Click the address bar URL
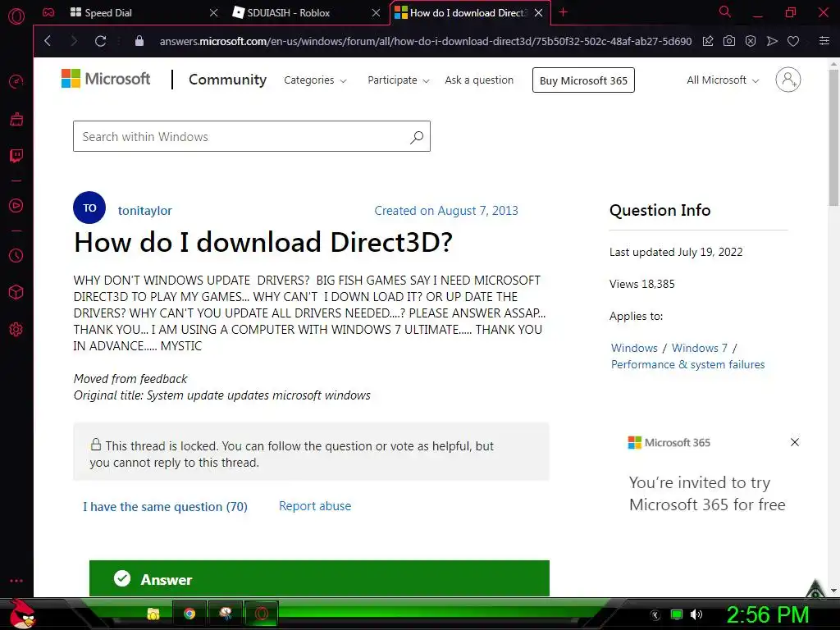 click(x=426, y=41)
